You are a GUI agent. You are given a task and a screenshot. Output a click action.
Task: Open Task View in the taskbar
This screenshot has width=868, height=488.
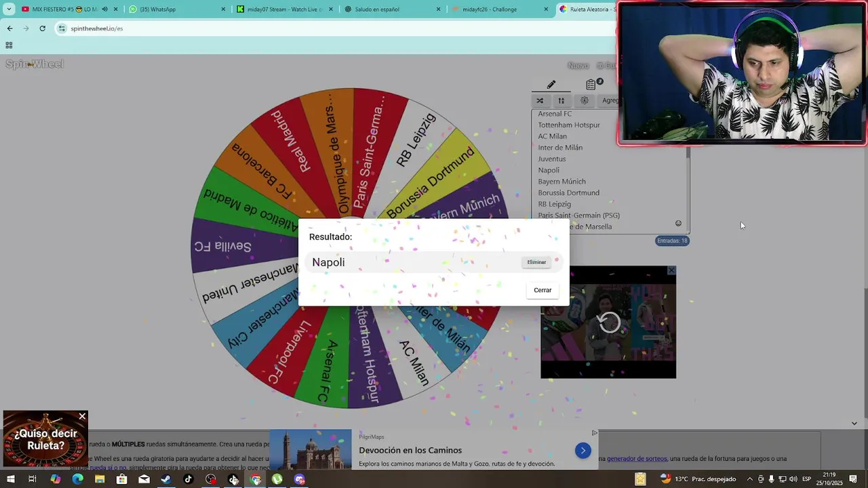[x=32, y=479]
